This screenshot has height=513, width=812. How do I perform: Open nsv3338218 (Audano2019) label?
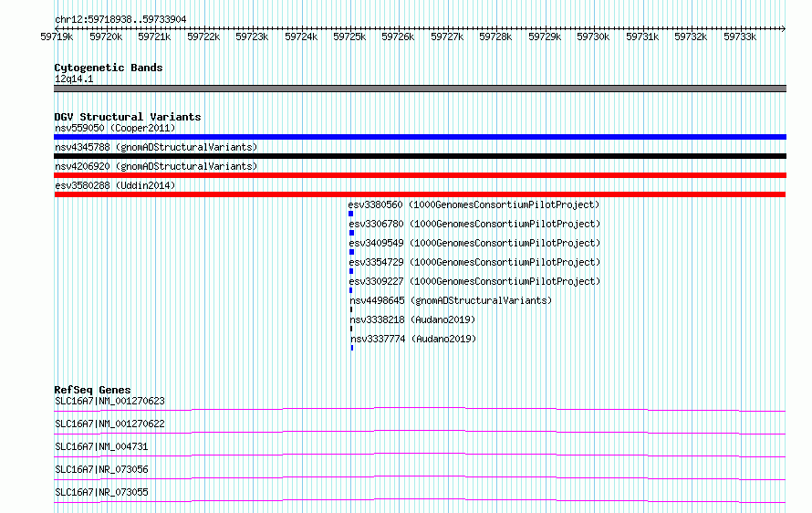[x=412, y=319]
